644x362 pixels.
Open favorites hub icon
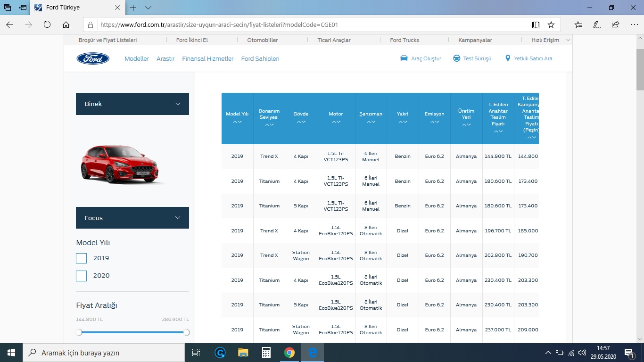(578, 25)
